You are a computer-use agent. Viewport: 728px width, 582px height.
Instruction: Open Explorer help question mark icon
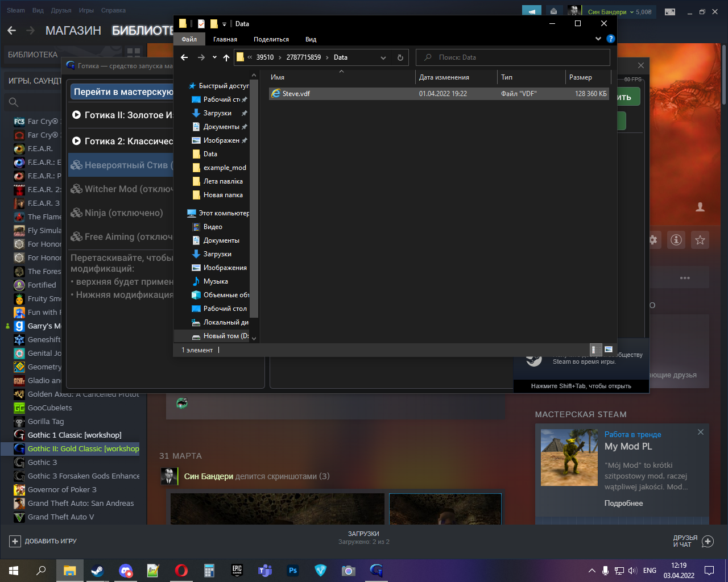(611, 39)
